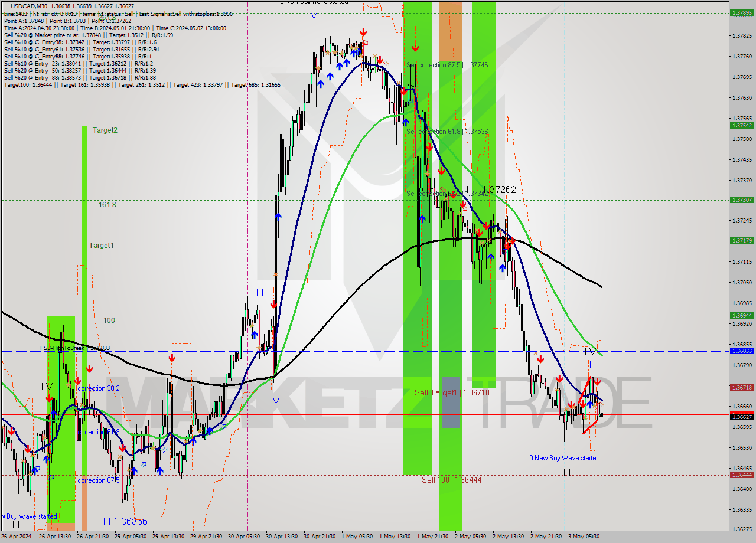The width and height of the screenshot is (756, 543).
Task: Click the 'Sell 100 | 1.36444' label
Action: click(x=450, y=479)
